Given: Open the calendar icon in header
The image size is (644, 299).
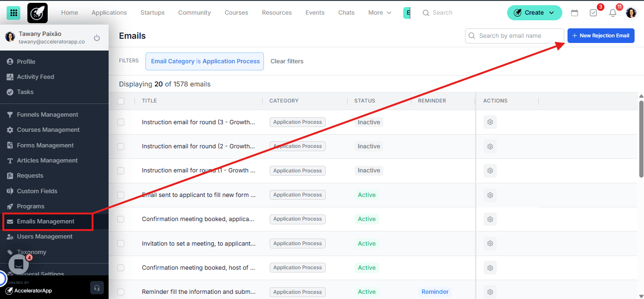Looking at the screenshot, I should click(575, 13).
